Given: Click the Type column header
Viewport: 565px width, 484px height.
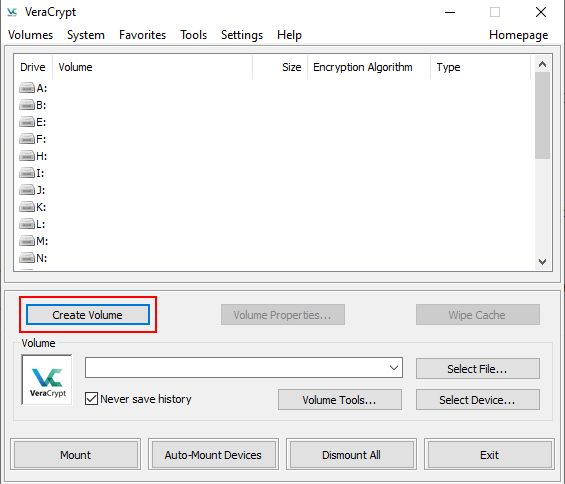Looking at the screenshot, I should click(x=481, y=67).
